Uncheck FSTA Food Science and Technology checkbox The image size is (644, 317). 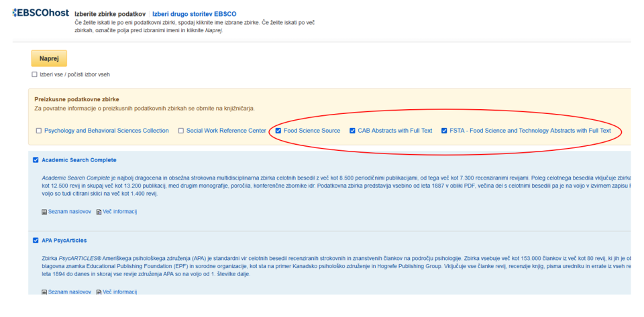coord(444,131)
